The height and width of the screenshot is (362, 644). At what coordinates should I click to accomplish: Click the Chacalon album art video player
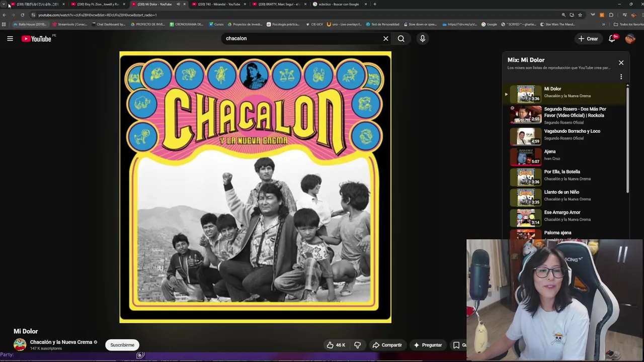click(255, 187)
